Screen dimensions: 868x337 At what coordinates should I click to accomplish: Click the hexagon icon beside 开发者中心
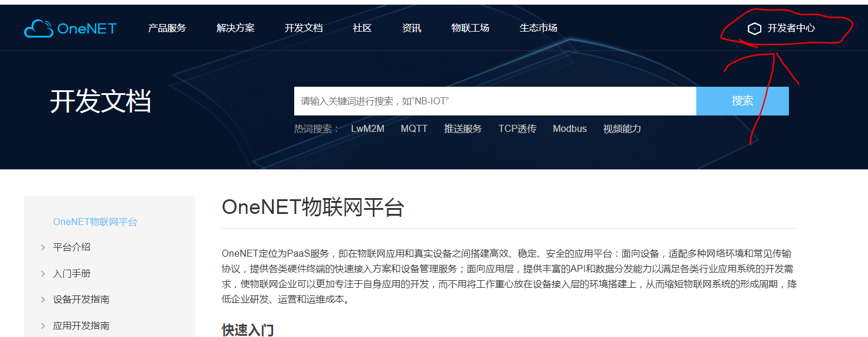pos(754,28)
